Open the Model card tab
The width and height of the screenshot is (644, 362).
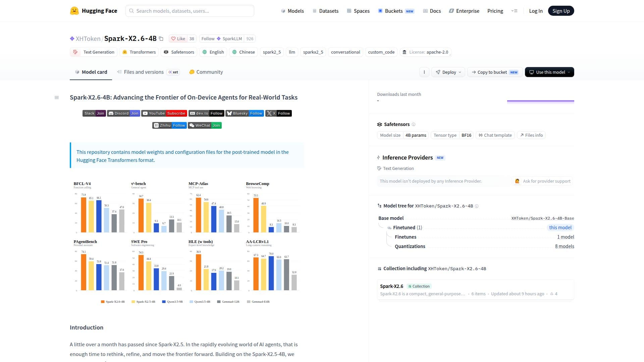pyautogui.click(x=91, y=72)
